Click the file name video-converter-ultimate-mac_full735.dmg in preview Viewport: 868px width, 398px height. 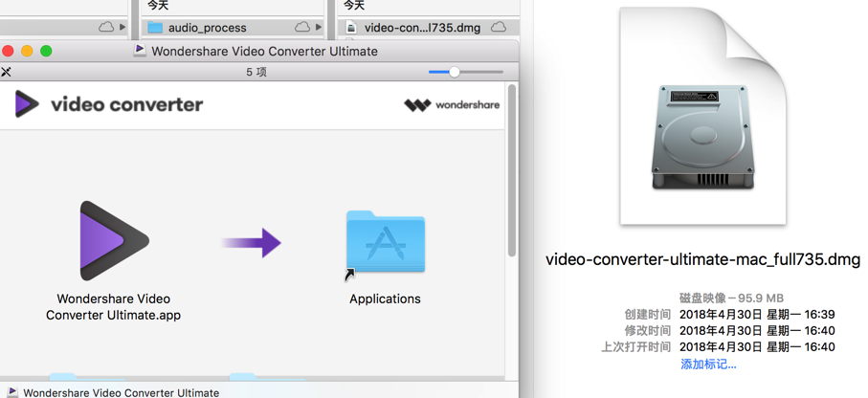[703, 259]
